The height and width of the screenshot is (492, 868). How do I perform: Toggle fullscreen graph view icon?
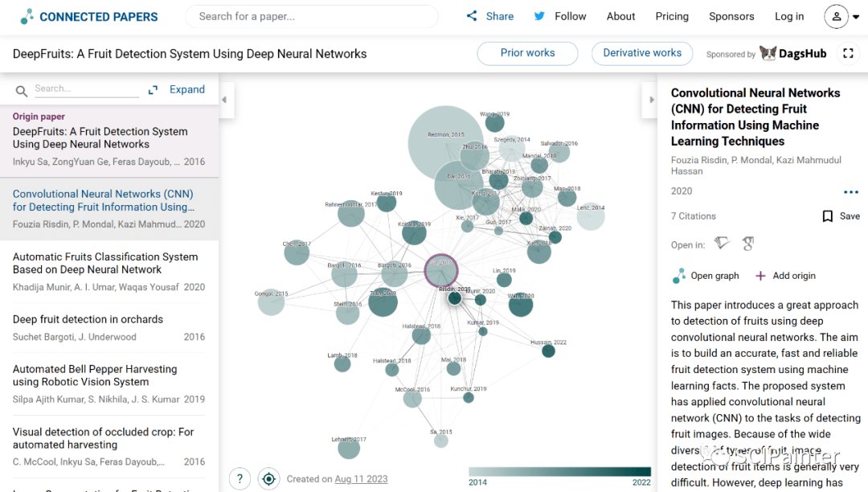coord(848,53)
